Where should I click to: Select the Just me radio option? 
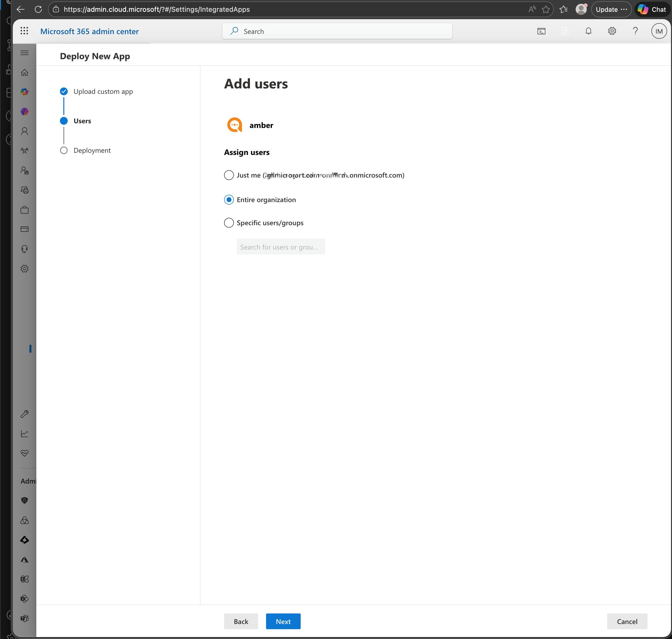(229, 175)
